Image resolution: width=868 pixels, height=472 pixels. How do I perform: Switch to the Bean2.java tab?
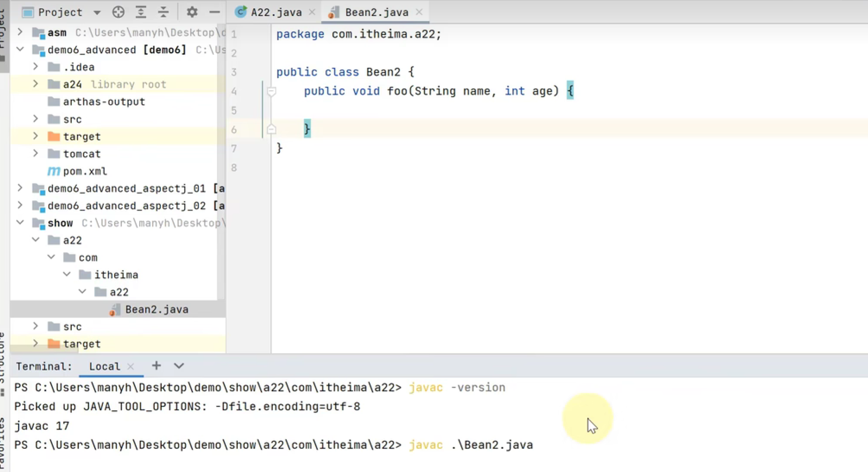[x=376, y=12]
